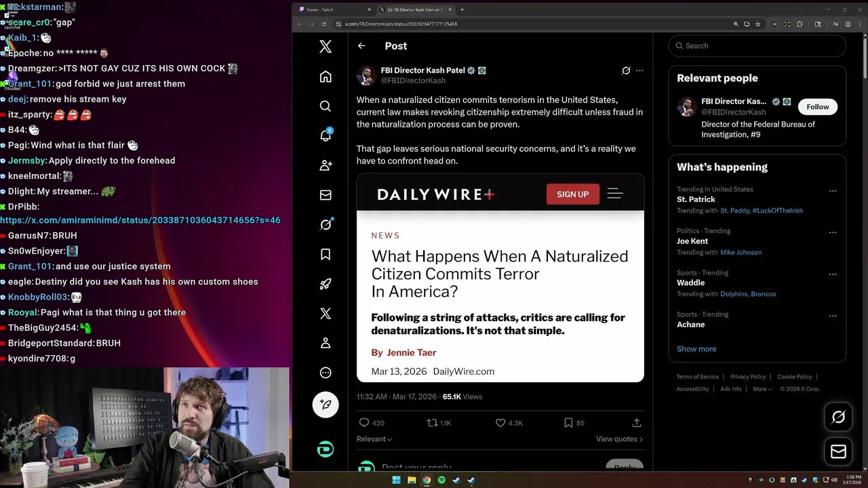Open Spotify from the taskbar
This screenshot has width=868, height=488.
click(x=441, y=481)
